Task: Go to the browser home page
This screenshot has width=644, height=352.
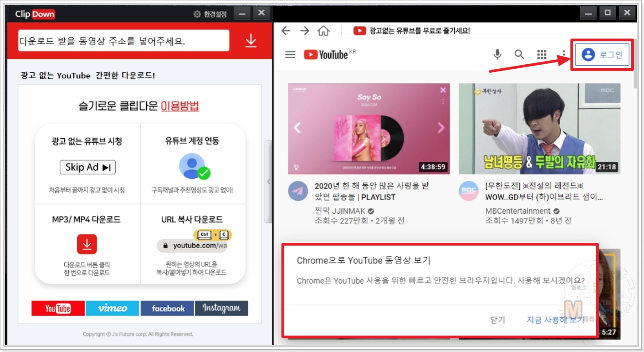Action: click(324, 31)
